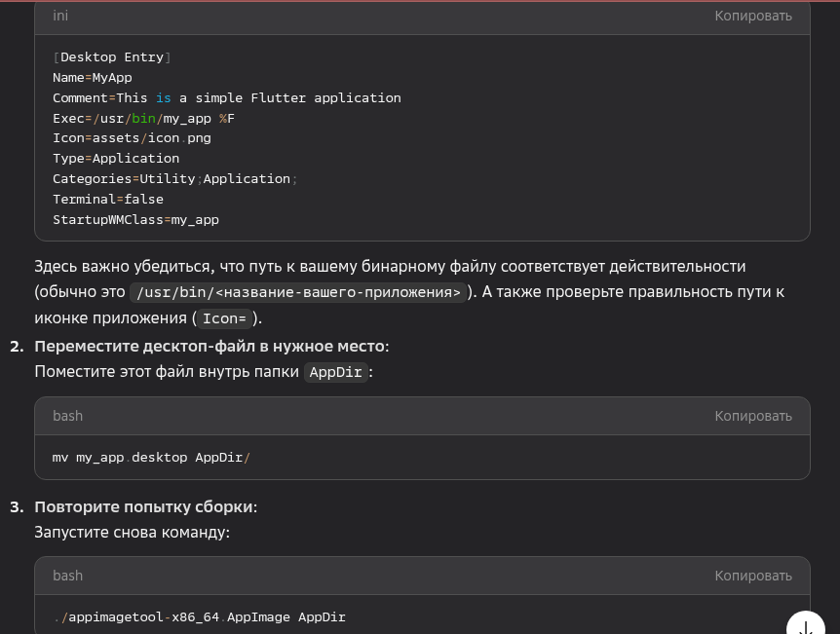Copy the mv my_app.desktop bash command

[752, 416]
